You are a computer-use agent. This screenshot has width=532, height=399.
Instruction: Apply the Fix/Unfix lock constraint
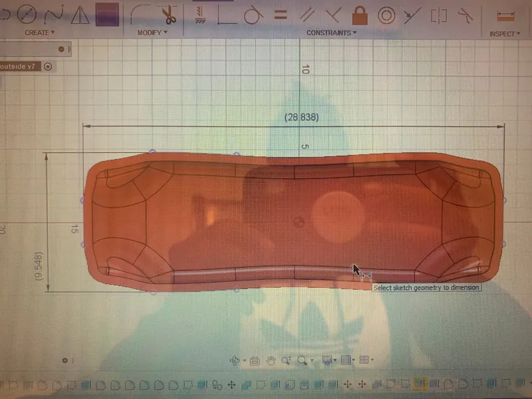coord(360,15)
